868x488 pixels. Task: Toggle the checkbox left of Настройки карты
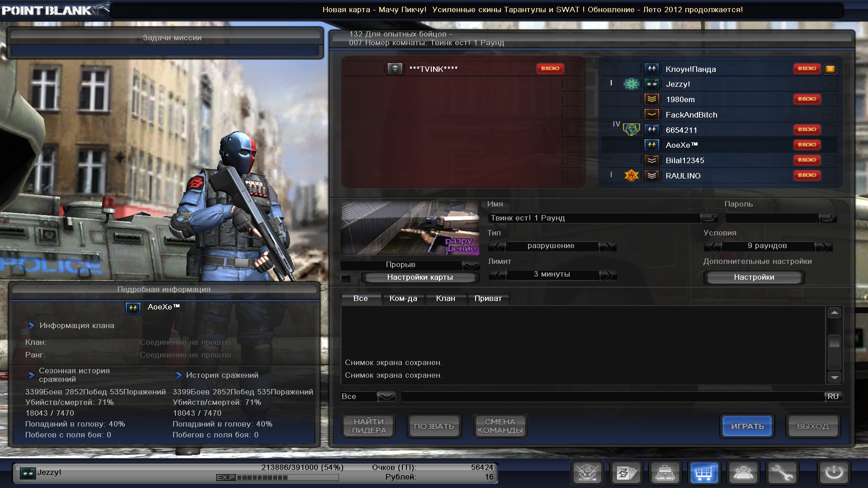coord(346,278)
